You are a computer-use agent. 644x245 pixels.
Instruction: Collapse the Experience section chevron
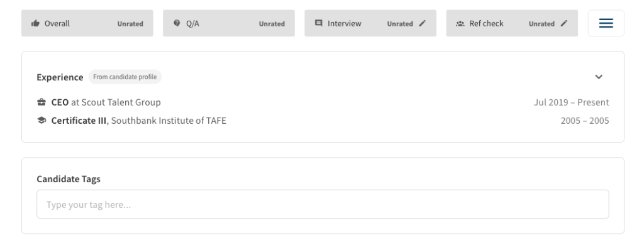(599, 77)
